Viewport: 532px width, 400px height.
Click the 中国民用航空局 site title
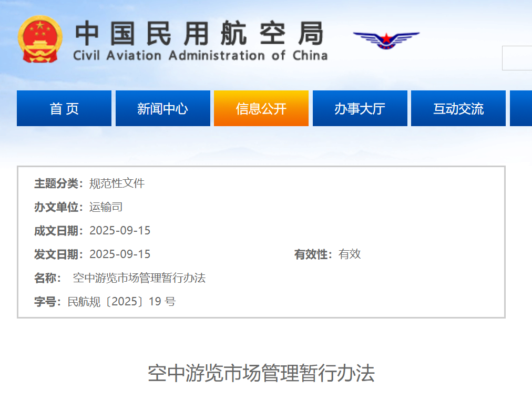tap(199, 33)
